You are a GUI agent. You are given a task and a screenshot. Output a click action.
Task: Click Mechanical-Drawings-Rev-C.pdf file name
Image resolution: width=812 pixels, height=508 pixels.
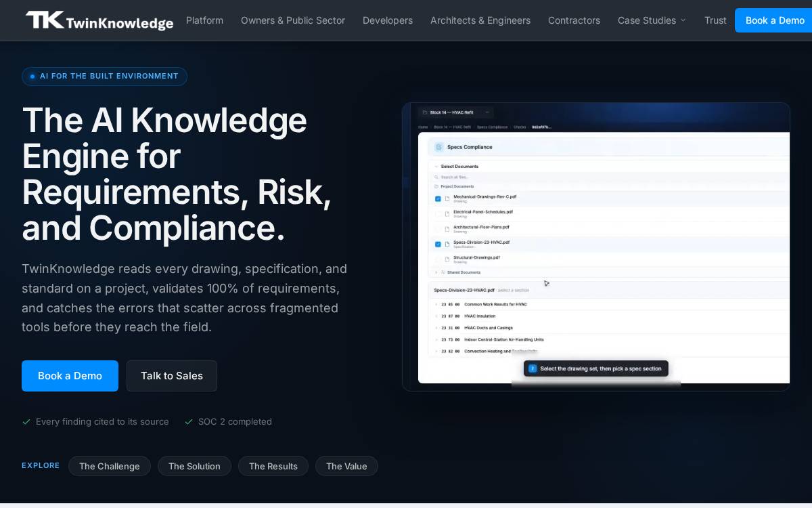(x=484, y=196)
